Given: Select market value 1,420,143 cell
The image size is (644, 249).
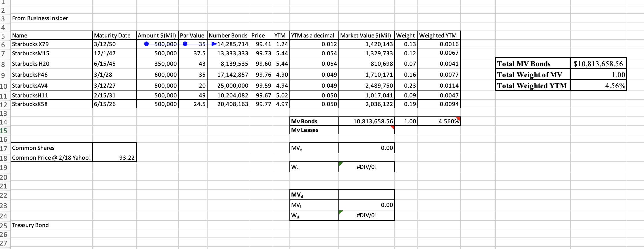Looking at the screenshot, I should (x=367, y=44).
